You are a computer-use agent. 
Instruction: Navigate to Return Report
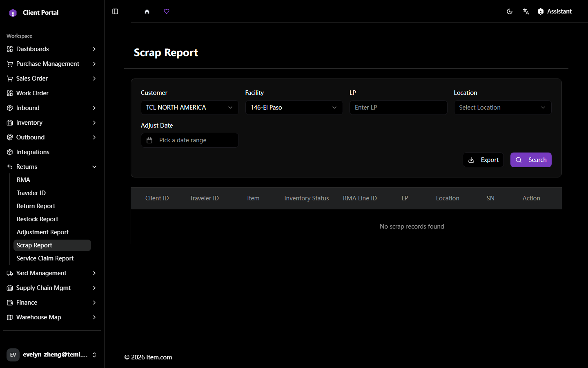pyautogui.click(x=52, y=206)
